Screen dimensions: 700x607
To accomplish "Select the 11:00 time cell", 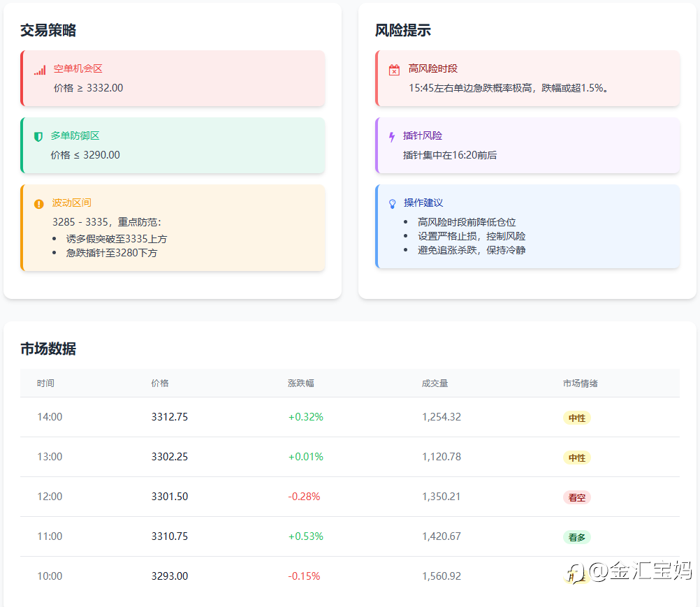I will click(x=50, y=536).
